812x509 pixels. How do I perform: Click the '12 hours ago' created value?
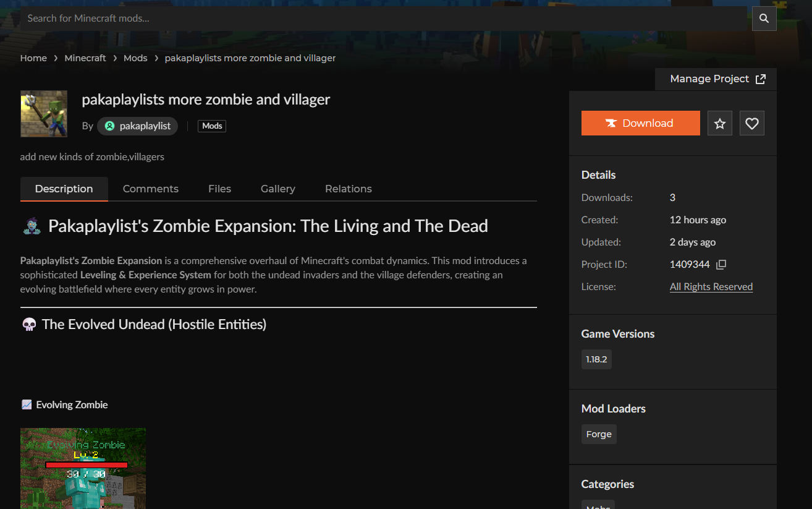698,220
